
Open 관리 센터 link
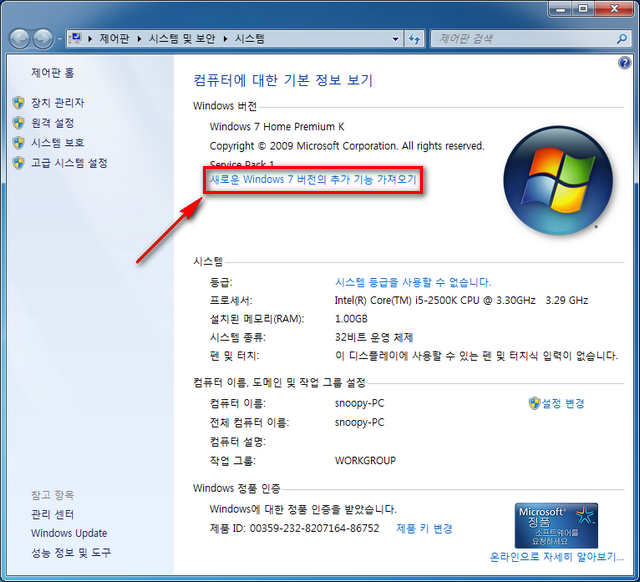(52, 514)
